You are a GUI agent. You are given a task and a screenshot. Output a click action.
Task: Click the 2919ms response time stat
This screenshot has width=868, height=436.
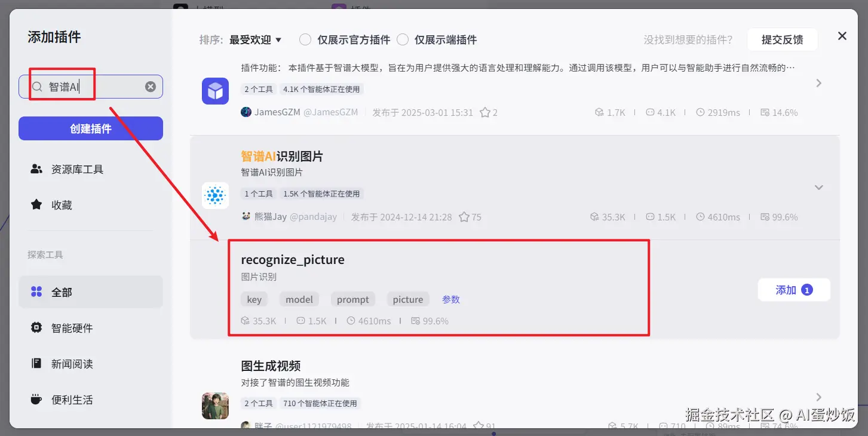pyautogui.click(x=718, y=112)
